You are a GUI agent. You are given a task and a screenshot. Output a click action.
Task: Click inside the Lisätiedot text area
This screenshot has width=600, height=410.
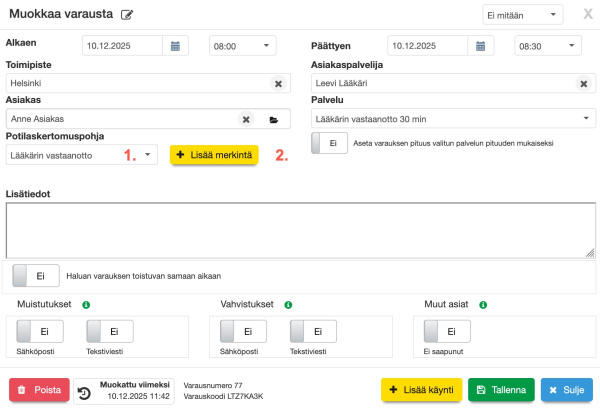coord(300,231)
